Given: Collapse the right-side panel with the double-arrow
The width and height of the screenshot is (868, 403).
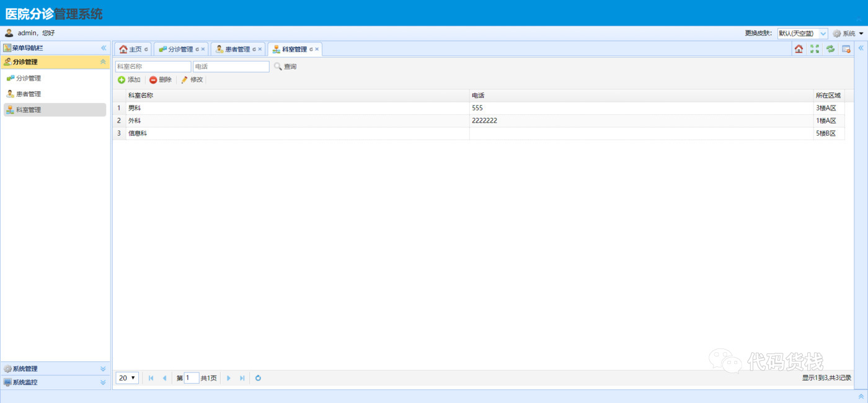Looking at the screenshot, I should click(x=861, y=48).
